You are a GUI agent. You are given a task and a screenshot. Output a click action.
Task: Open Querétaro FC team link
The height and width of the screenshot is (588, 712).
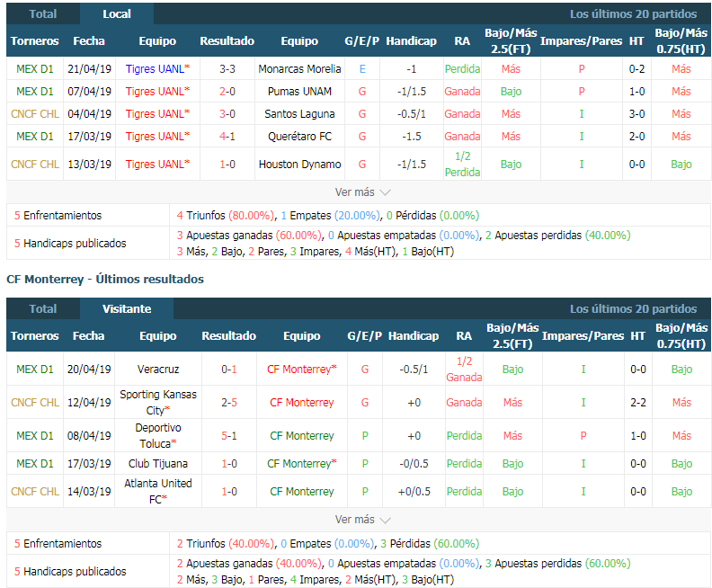(x=299, y=137)
